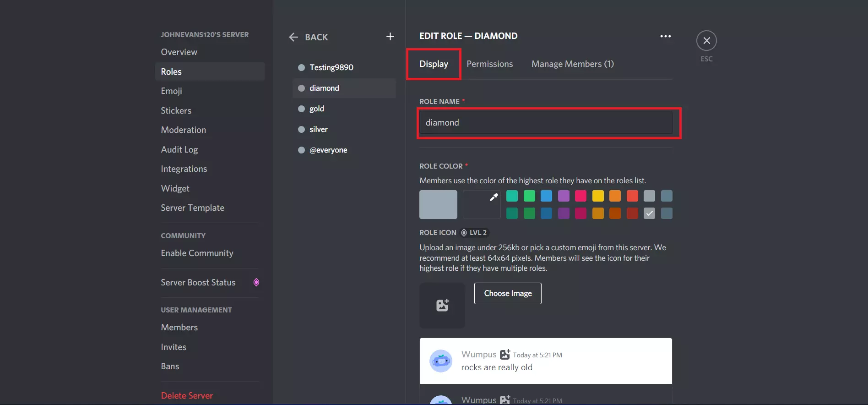This screenshot has height=405, width=868.
Task: Choose the dark green swatch, bottom row
Action: pyautogui.click(x=529, y=213)
